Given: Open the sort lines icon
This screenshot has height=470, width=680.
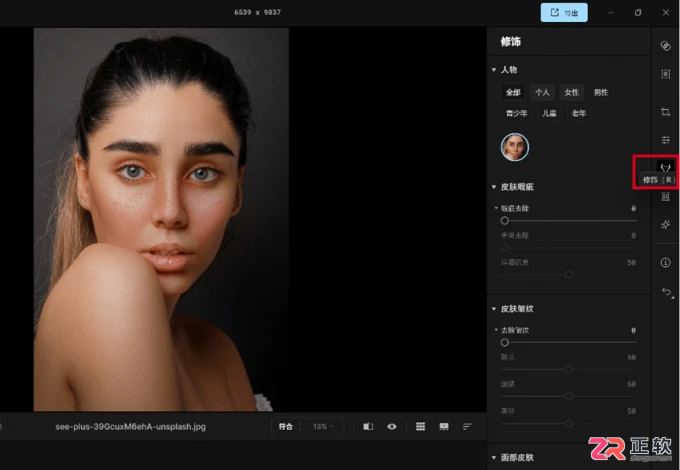Looking at the screenshot, I should click(467, 427).
